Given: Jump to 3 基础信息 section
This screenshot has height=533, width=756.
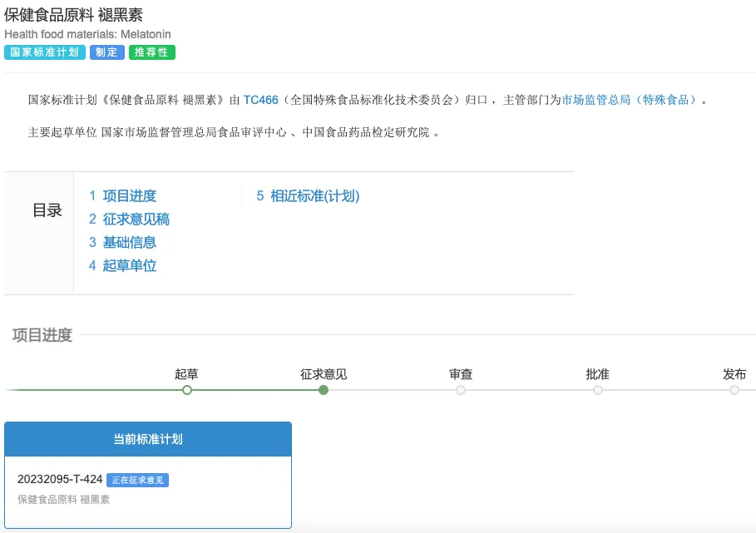Looking at the screenshot, I should (x=122, y=243).
